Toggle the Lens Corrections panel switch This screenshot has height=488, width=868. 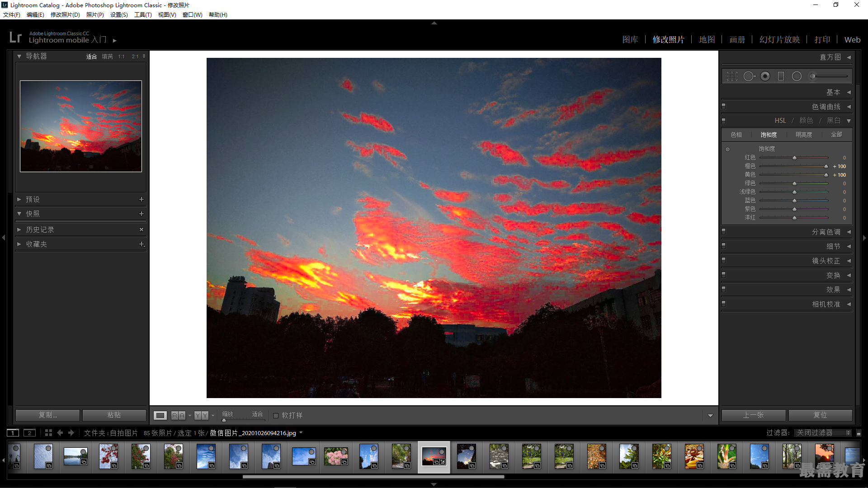pos(724,261)
